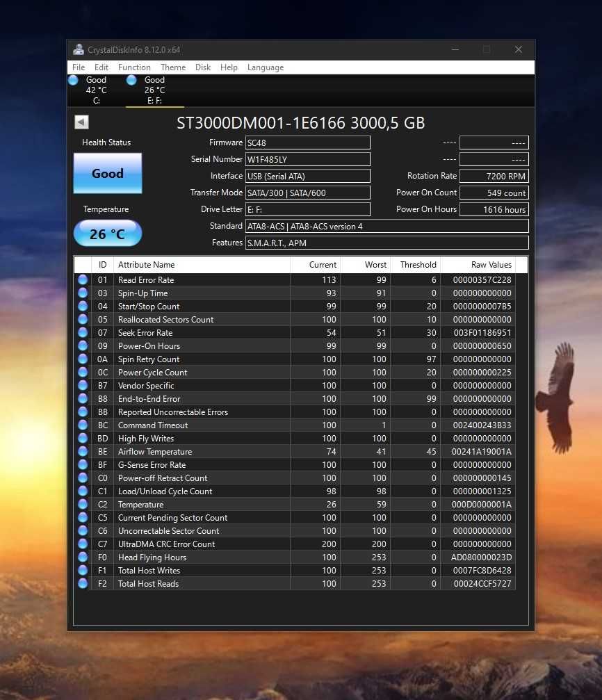
Task: Click the Power On Count value field
Action: click(x=494, y=193)
